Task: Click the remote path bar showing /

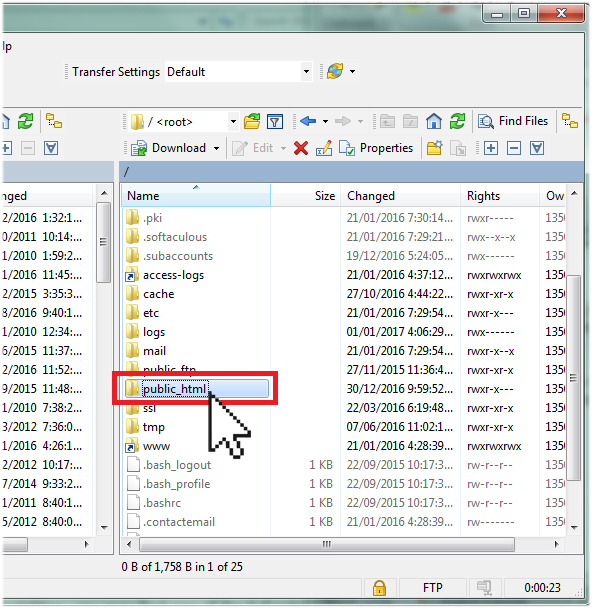Action: point(351,171)
